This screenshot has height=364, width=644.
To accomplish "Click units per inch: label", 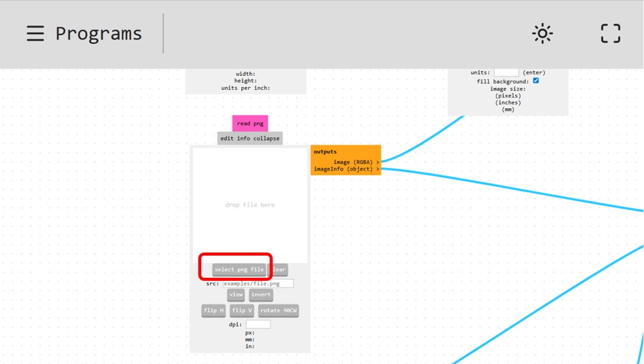I will 246,88.
